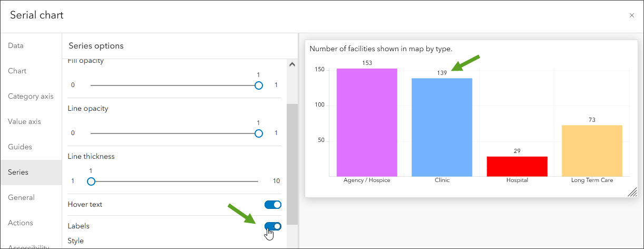Open the Actions tab
The width and height of the screenshot is (644, 249).
click(x=21, y=223)
